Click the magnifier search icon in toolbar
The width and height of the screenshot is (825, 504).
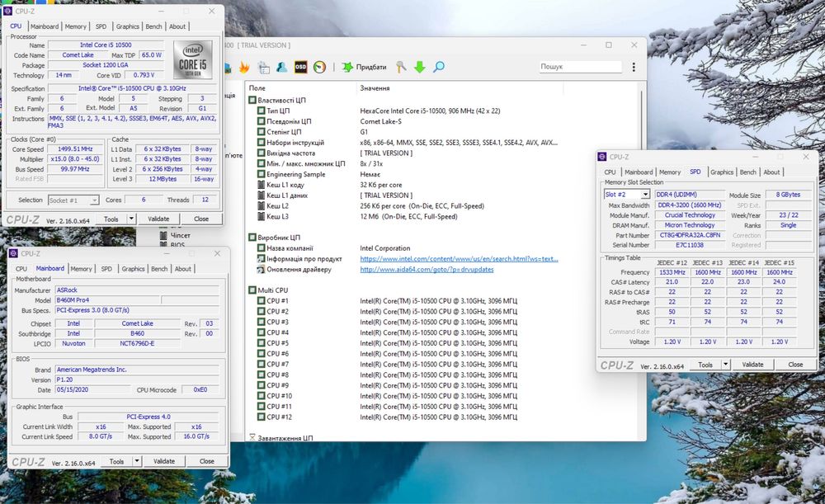(x=439, y=67)
